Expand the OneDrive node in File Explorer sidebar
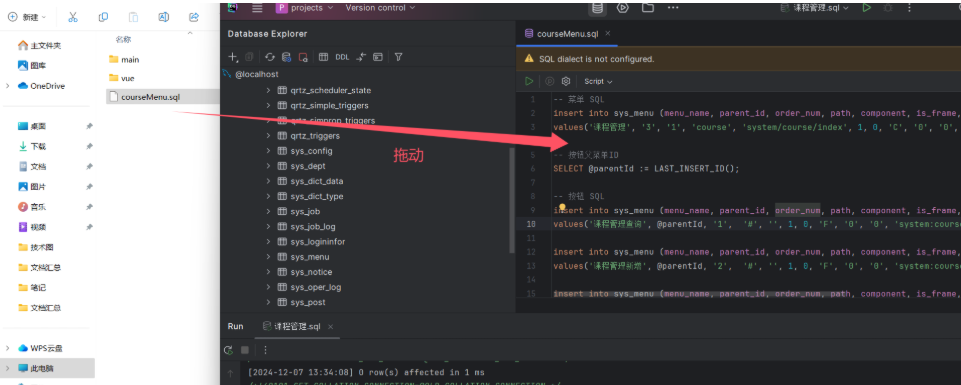 [x=7, y=86]
